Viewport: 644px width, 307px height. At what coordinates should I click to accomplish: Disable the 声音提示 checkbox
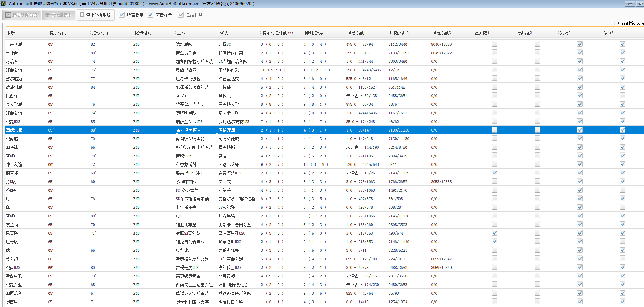[150, 15]
